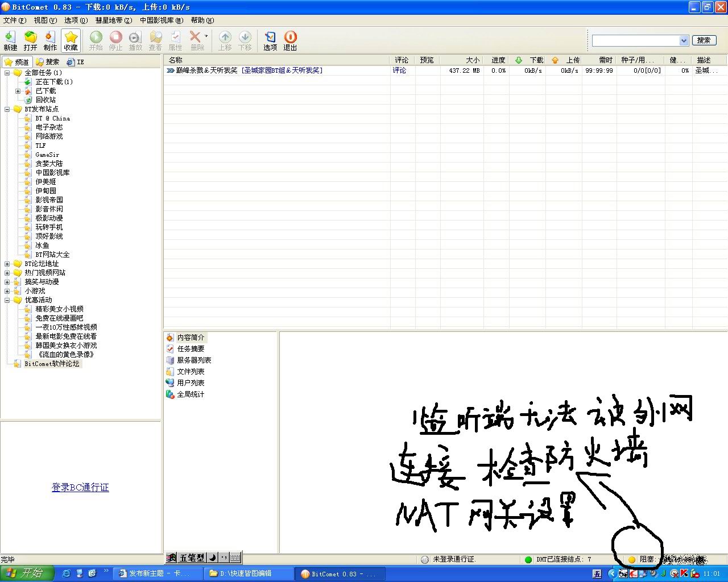Open task 属性 (Properties) icon

[x=175, y=41]
